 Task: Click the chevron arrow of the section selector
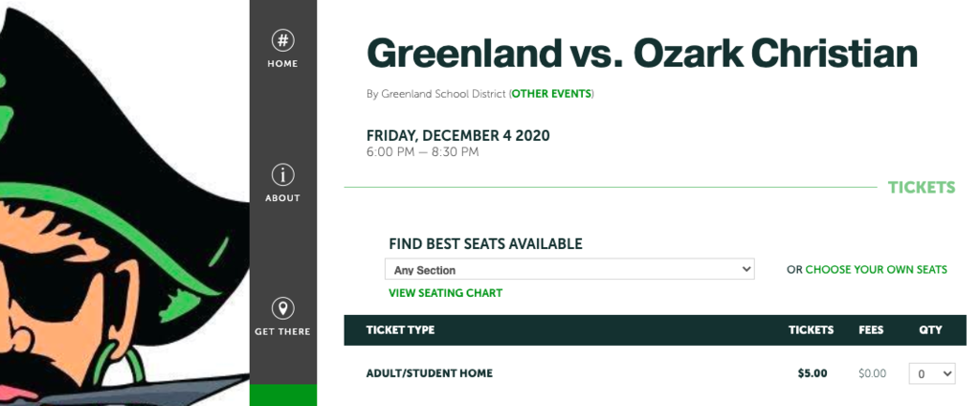[x=746, y=270]
